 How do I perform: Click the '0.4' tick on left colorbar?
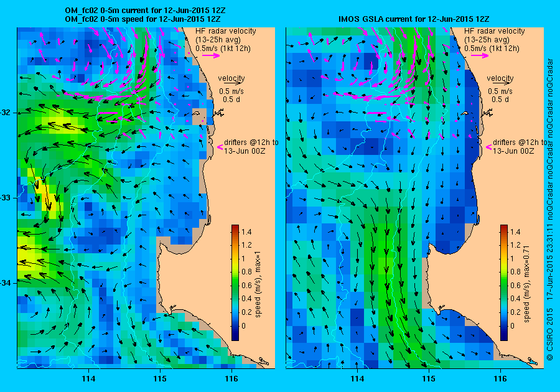pyautogui.click(x=246, y=299)
